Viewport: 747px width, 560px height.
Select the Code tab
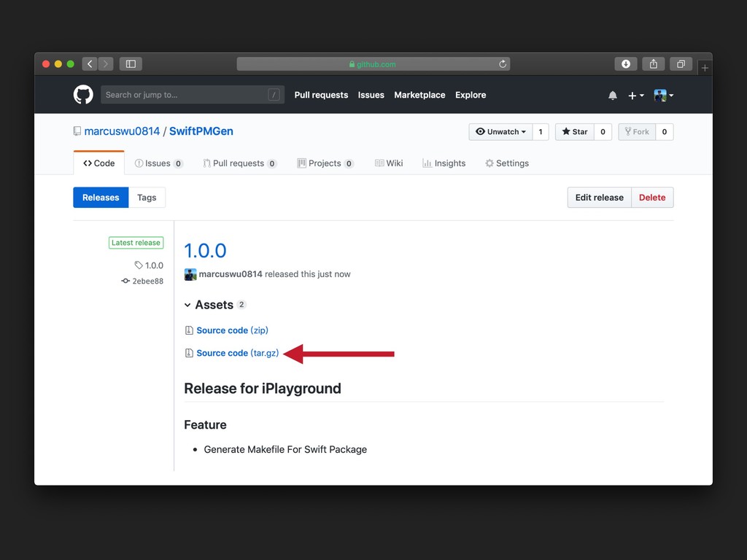99,163
